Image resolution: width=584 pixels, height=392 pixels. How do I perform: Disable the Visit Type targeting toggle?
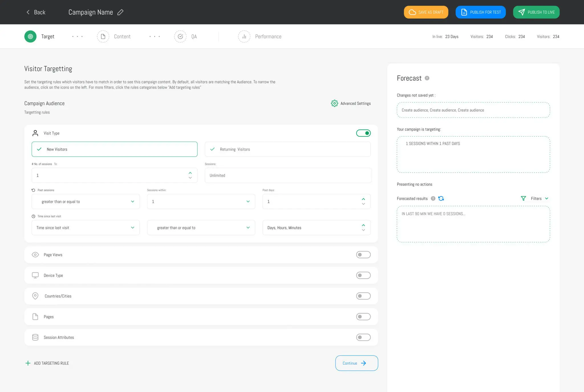pos(363,133)
